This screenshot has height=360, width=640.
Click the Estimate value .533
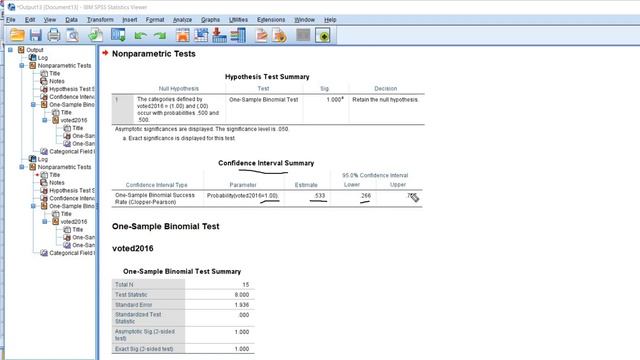(320, 196)
